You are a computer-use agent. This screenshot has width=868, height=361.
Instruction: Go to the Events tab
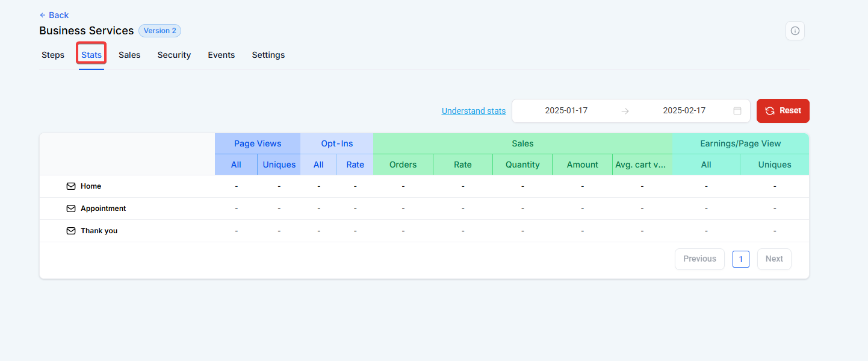pos(222,55)
